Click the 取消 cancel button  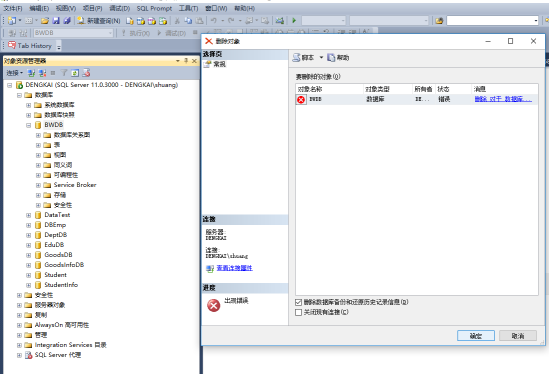click(518, 335)
